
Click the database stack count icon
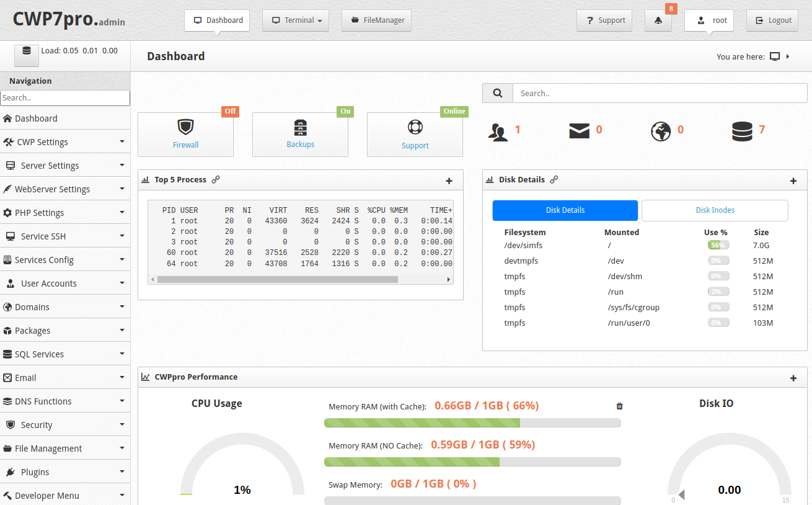(x=742, y=132)
